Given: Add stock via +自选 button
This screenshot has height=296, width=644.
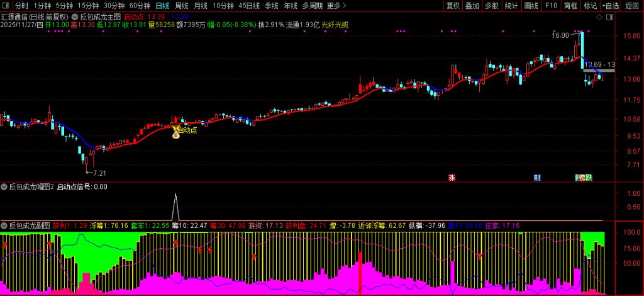Looking at the screenshot, I should 610,6.
